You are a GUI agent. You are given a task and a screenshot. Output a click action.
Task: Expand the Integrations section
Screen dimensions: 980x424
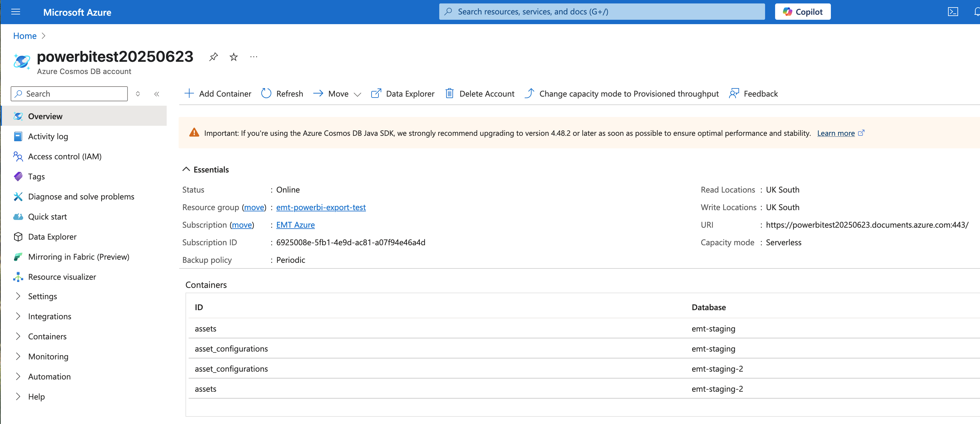(18, 316)
